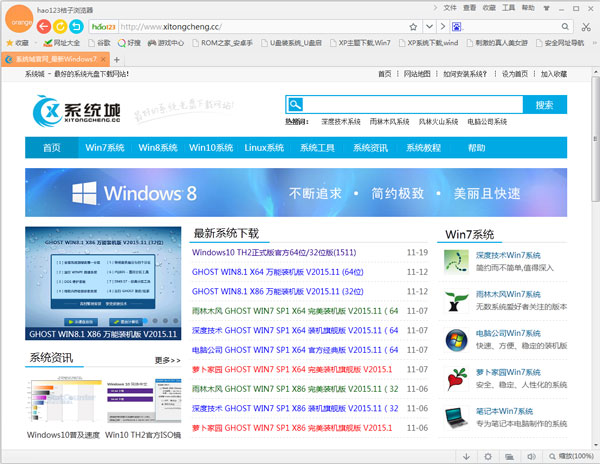Click the magnifier in browser search box
600x464 pixels.
click(x=565, y=26)
